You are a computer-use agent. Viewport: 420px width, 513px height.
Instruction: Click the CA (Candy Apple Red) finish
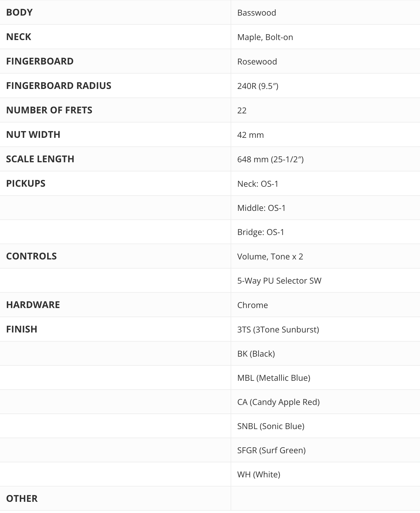coord(278,402)
